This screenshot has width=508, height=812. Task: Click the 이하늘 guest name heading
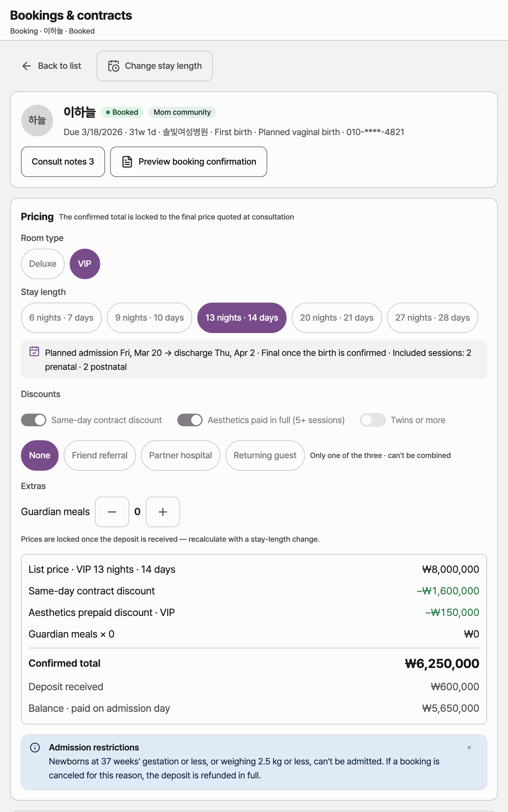[x=80, y=112]
